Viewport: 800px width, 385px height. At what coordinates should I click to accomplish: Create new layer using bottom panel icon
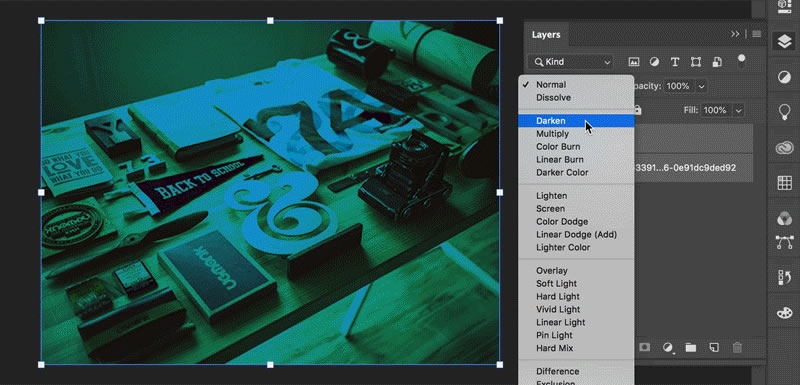pyautogui.click(x=714, y=348)
